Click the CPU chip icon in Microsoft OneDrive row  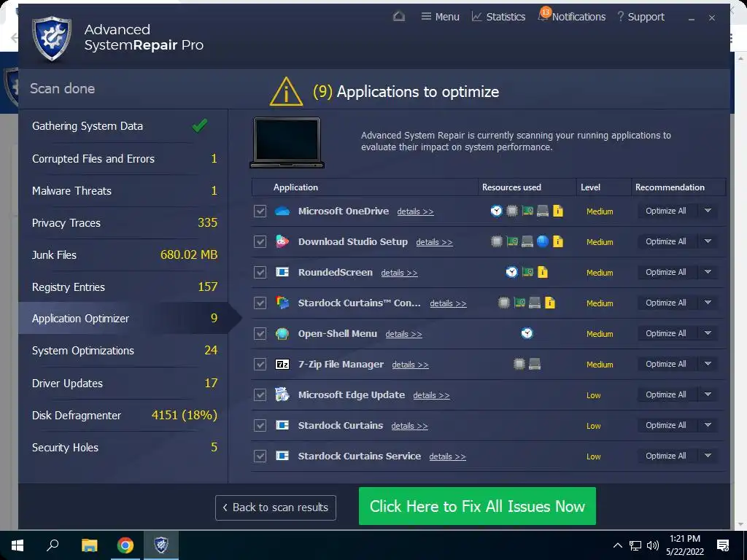point(511,211)
